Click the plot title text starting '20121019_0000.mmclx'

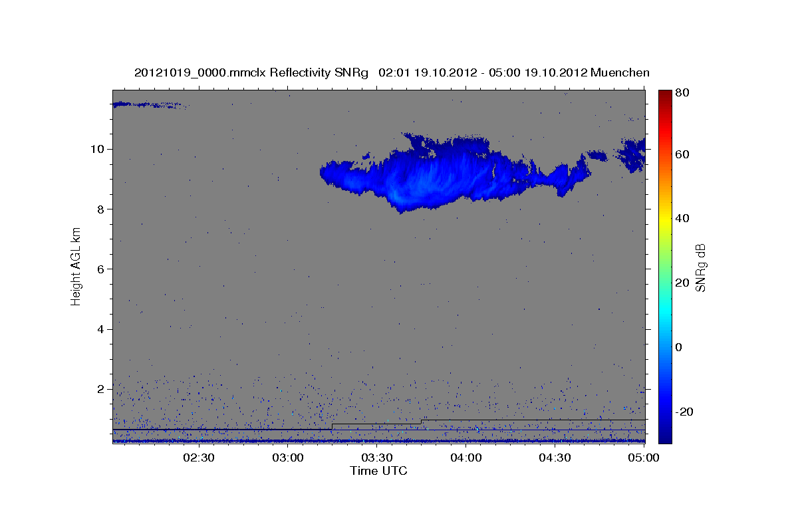click(x=392, y=72)
